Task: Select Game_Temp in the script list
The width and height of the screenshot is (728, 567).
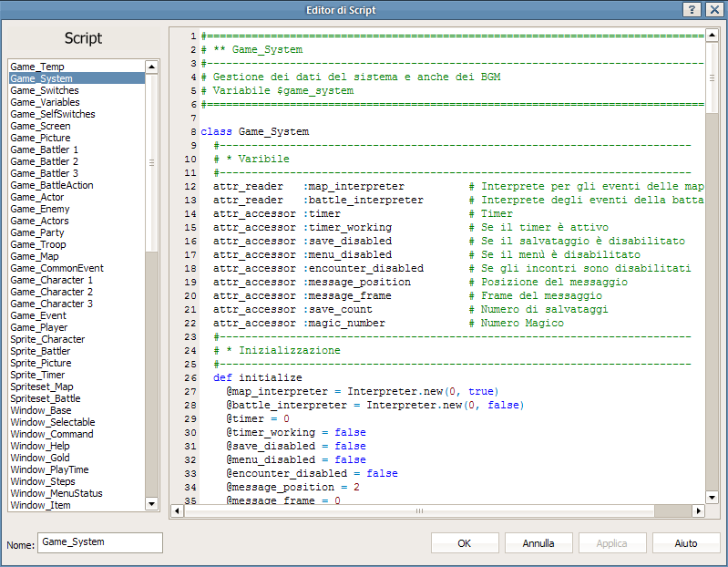Action: pyautogui.click(x=77, y=67)
